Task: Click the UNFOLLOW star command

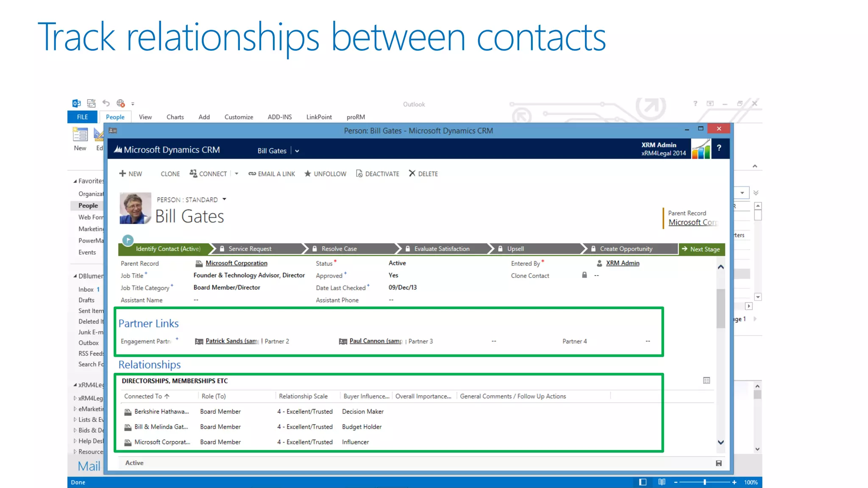Action: (x=325, y=174)
